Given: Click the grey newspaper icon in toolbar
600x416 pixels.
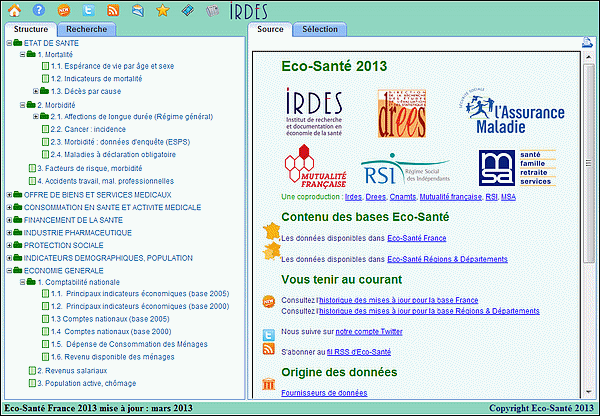Looking at the screenshot, I should coord(212,11).
